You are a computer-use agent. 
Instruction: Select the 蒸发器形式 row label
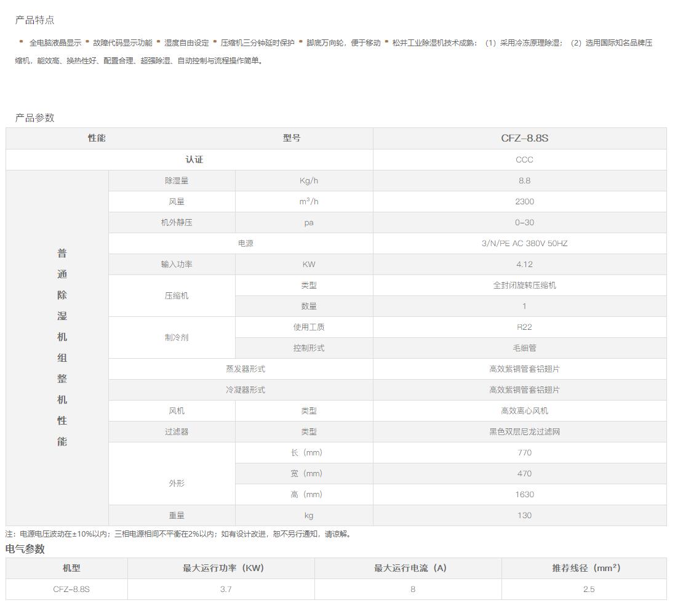coord(246,369)
